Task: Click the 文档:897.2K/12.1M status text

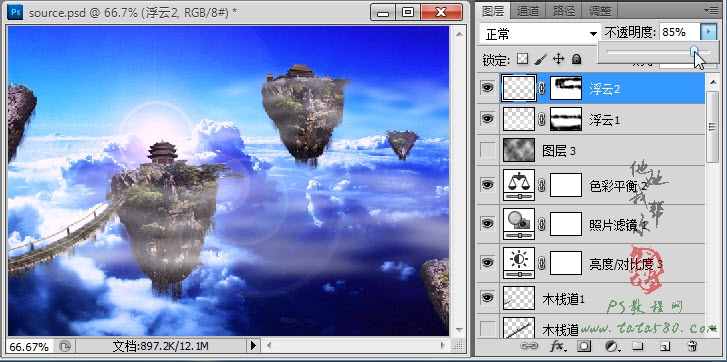Action: [x=161, y=346]
